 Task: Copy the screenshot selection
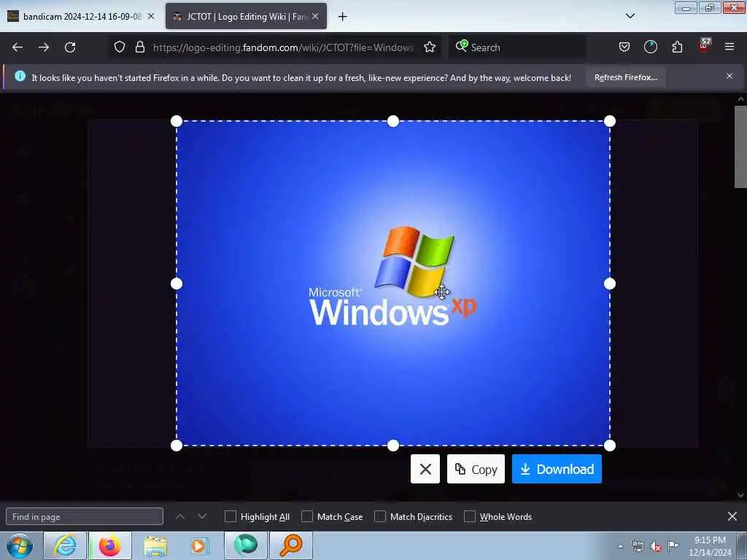pyautogui.click(x=476, y=469)
